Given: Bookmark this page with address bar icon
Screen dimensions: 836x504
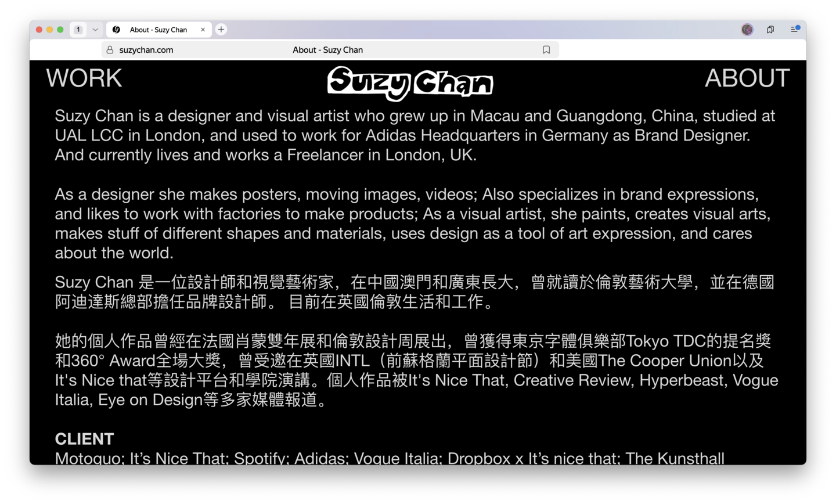Looking at the screenshot, I should [x=546, y=50].
